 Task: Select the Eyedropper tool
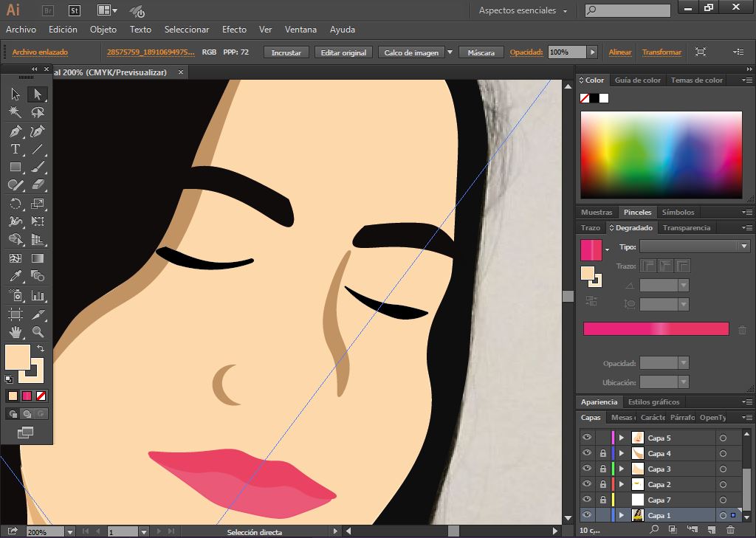point(16,276)
